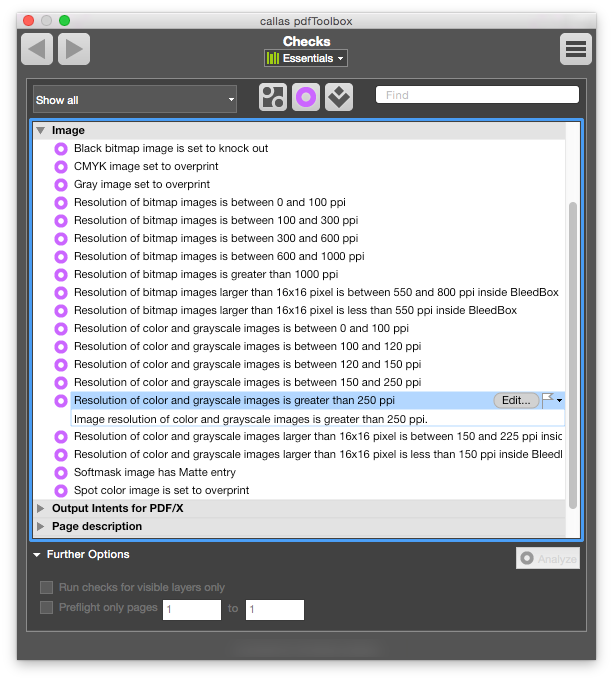The image size is (613, 681).
Task: Click the green zoom window button
Action: point(64,20)
